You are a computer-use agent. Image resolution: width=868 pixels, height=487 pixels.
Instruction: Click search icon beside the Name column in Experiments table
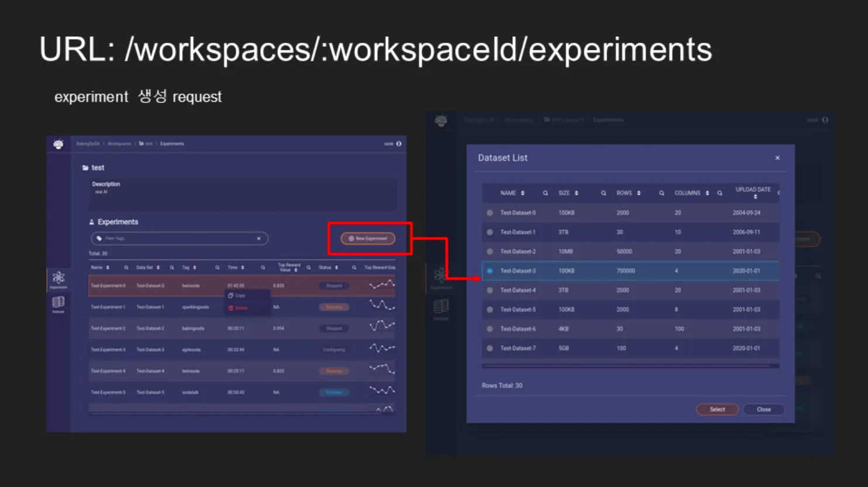[x=126, y=267]
